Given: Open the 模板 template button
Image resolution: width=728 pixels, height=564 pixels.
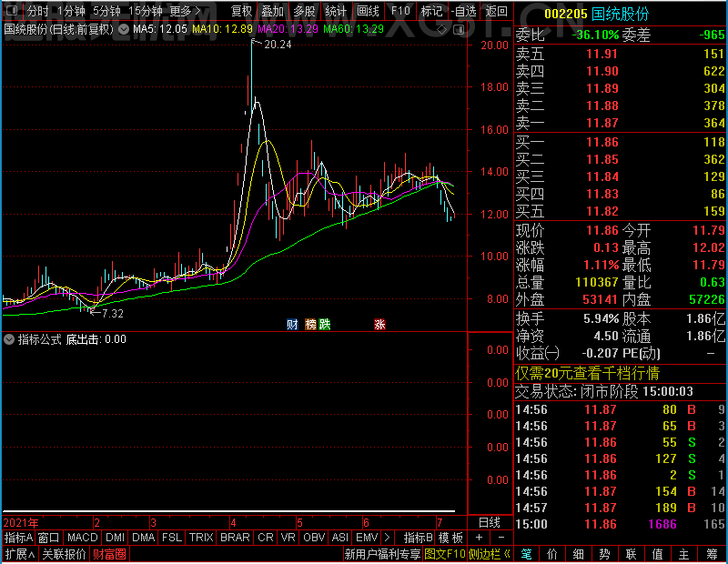Looking at the screenshot, I should coord(450,538).
